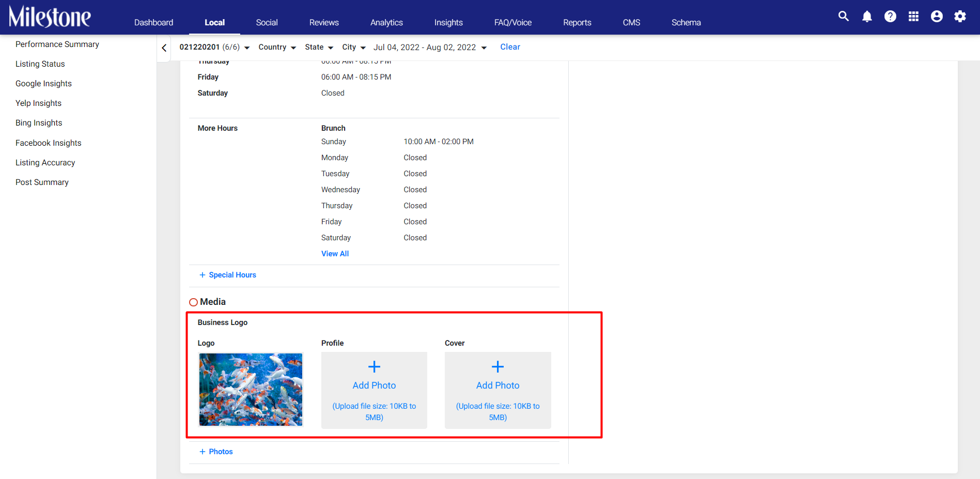
Task: Open the Reviews tab
Action: point(324,22)
